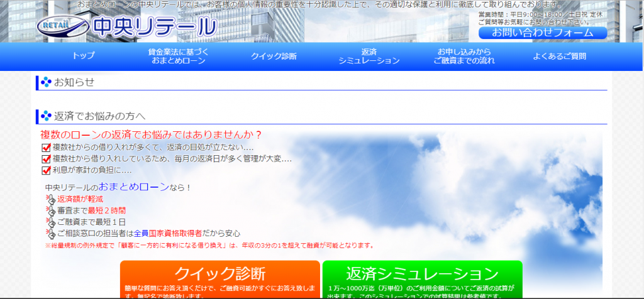Viewport: 644px width, 299px height.
Task: Click pointer icon beside 返済額が軽減
Action: coord(50,200)
